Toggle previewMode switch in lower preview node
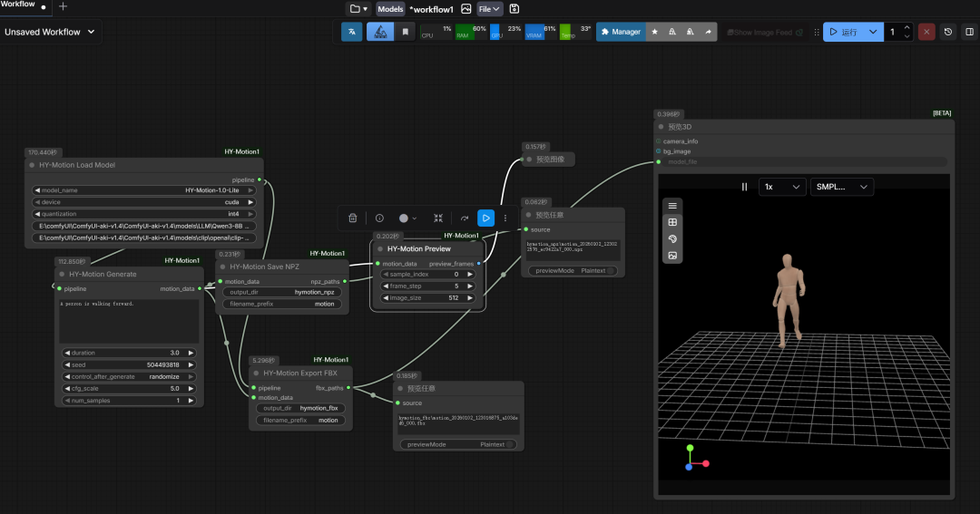 tap(511, 445)
